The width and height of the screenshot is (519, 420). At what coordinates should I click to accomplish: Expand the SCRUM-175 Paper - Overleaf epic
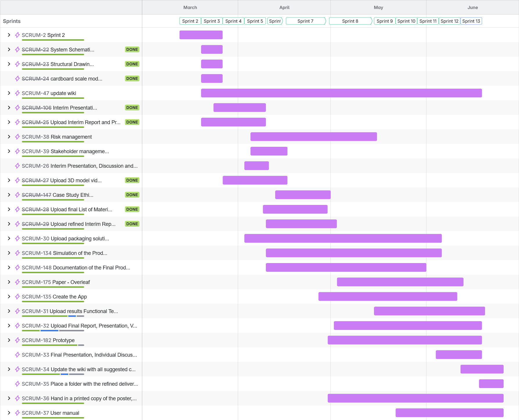(9, 282)
